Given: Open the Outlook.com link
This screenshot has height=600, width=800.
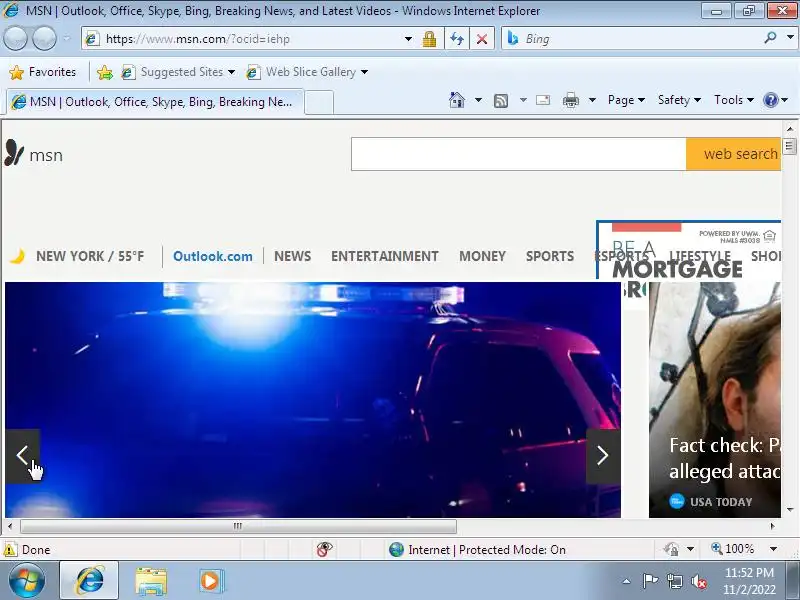Looking at the screenshot, I should point(213,256).
